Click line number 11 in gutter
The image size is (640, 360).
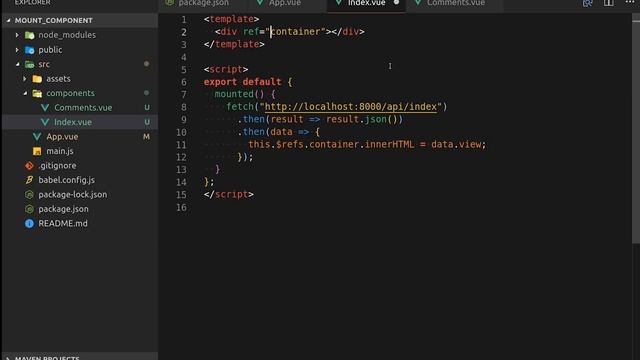tap(181, 145)
